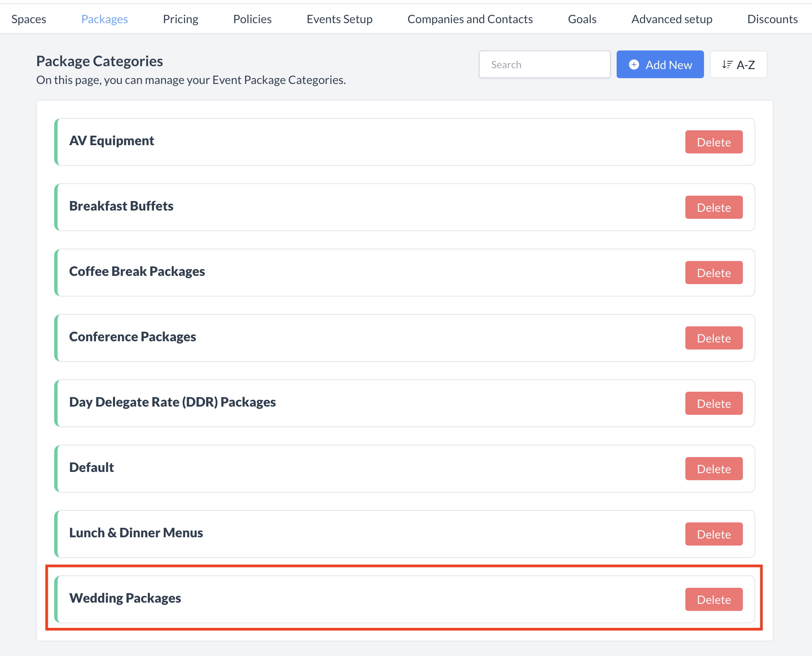Image resolution: width=812 pixels, height=656 pixels.
Task: Delete the Coffee Break Packages category
Action: coord(714,273)
